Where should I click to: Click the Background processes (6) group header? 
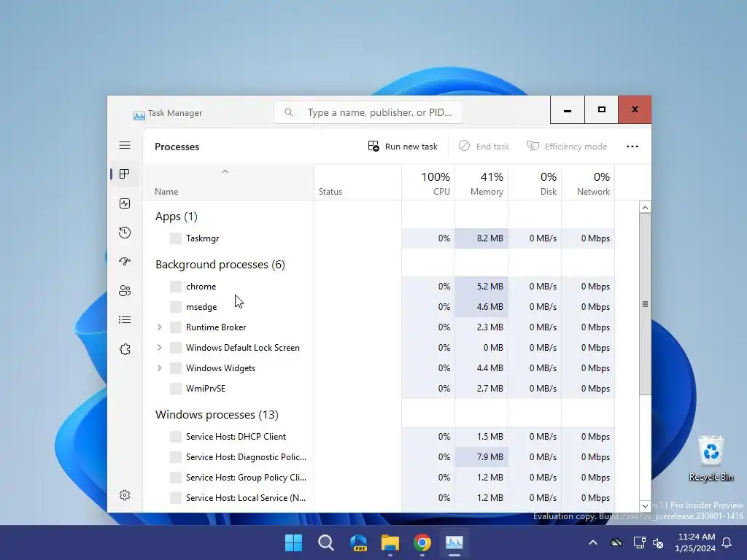click(x=220, y=265)
